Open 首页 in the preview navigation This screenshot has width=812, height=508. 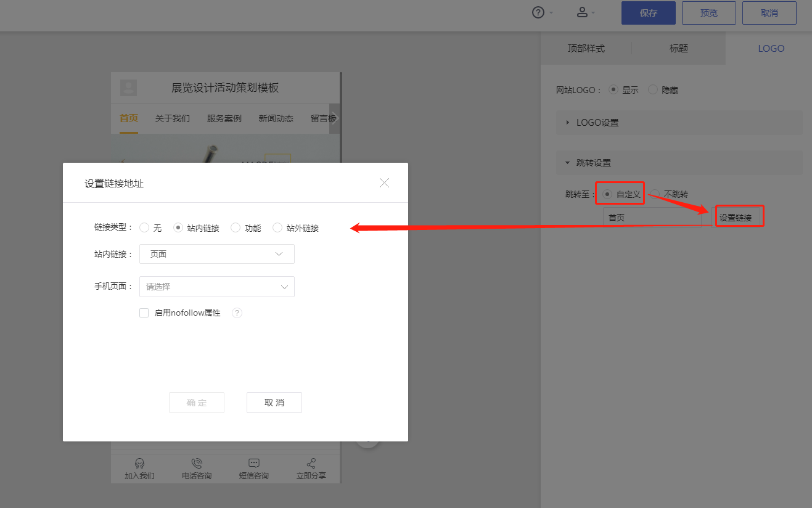[x=129, y=118]
